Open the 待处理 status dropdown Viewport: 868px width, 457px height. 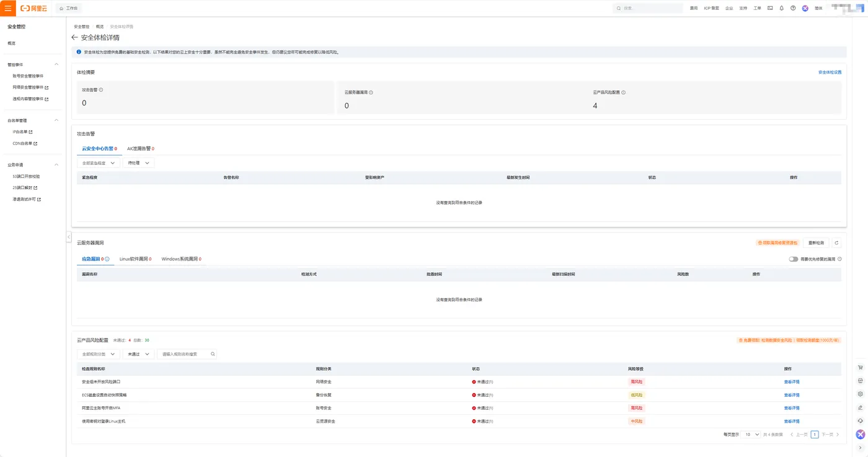(x=138, y=163)
